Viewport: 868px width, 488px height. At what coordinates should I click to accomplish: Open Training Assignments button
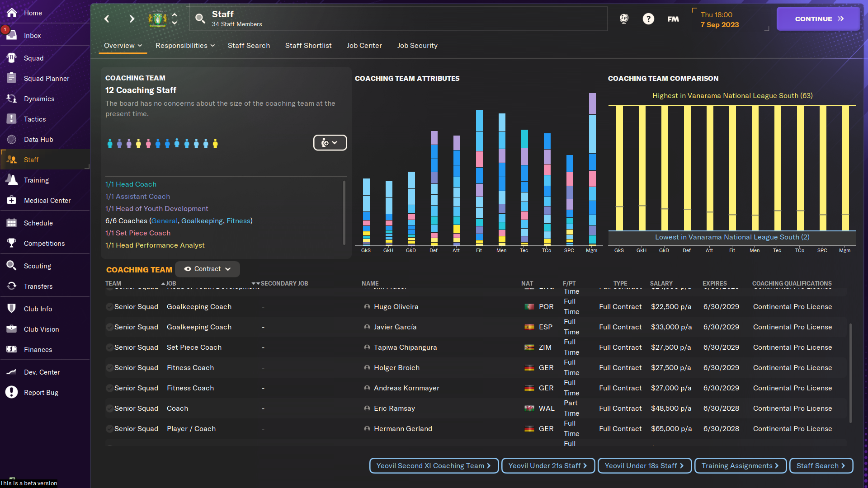[x=741, y=466]
